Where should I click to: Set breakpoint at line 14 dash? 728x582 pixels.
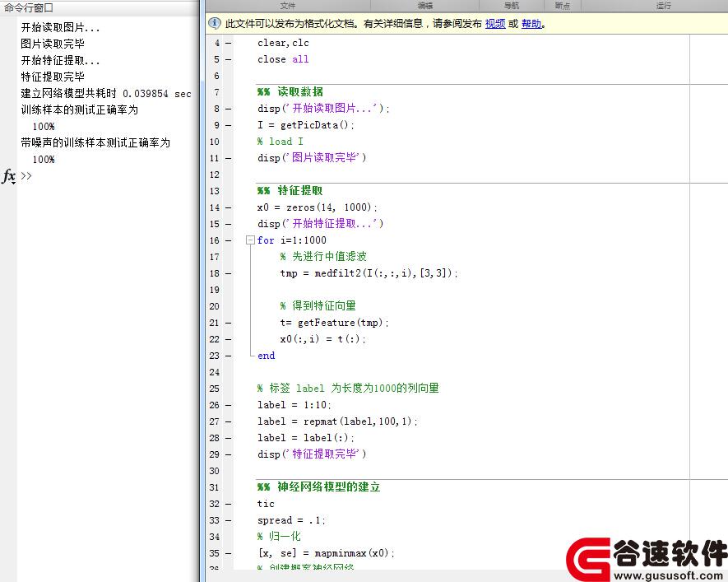point(228,207)
